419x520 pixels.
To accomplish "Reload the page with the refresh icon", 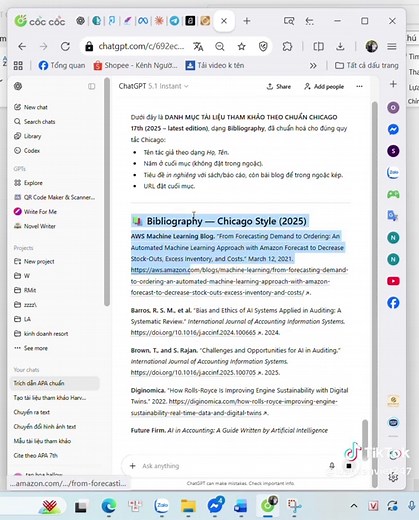I will tap(65, 46).
